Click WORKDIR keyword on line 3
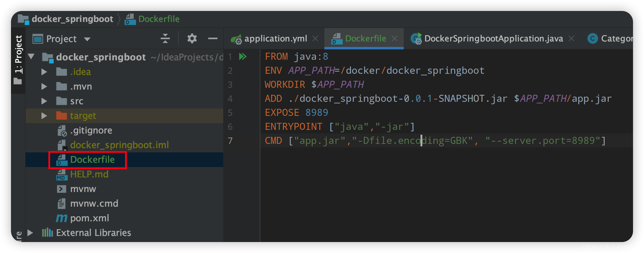 pyautogui.click(x=285, y=84)
